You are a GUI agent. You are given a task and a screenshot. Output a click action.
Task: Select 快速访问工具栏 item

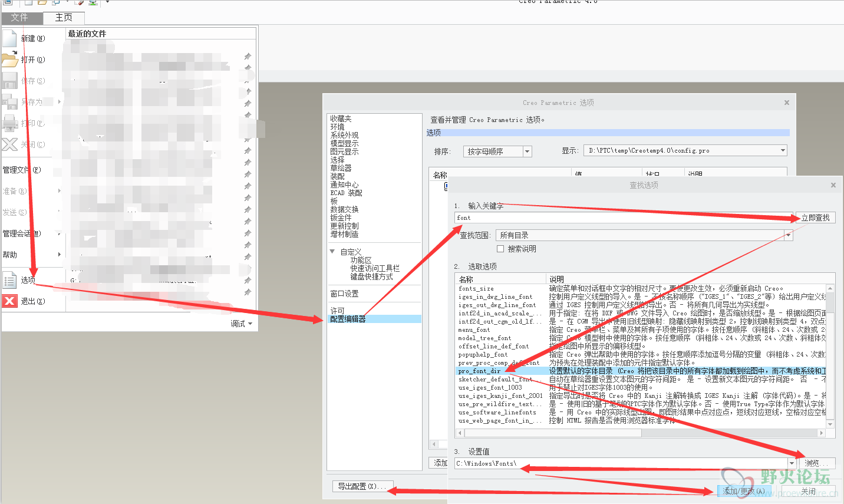(x=375, y=268)
